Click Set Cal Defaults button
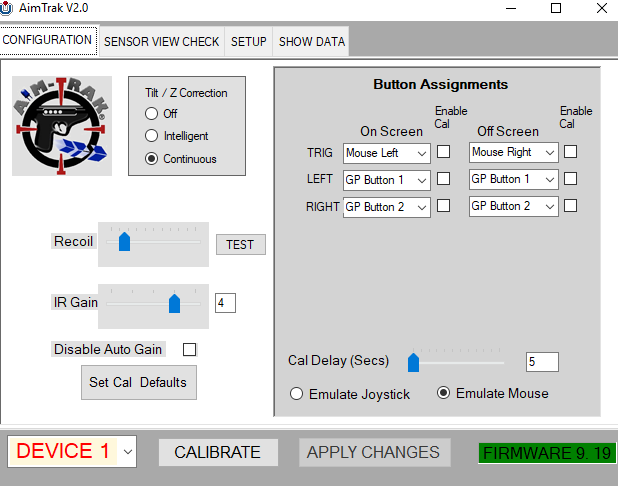 139,382
